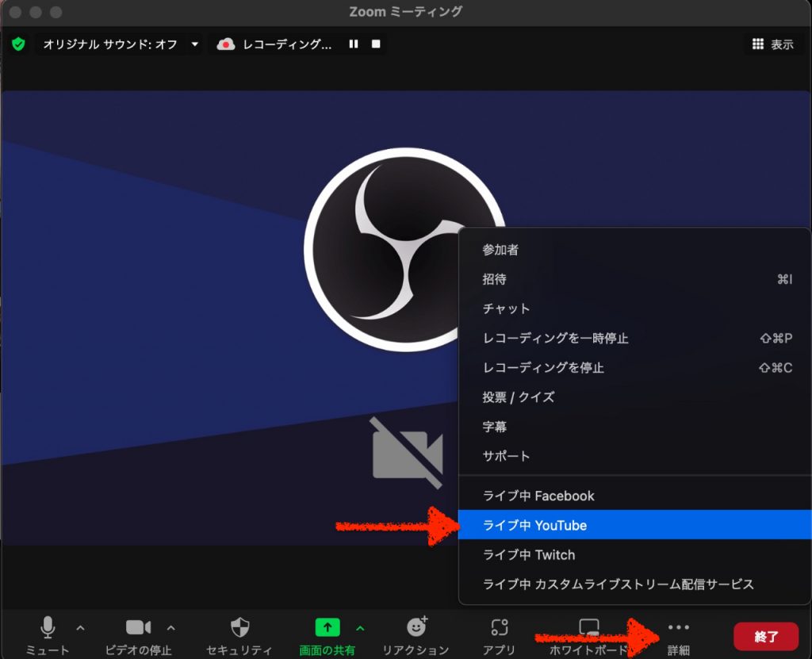
Task: Click the red 終了 End button
Action: click(765, 636)
